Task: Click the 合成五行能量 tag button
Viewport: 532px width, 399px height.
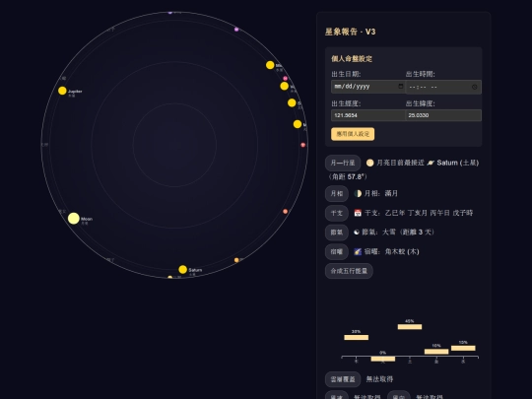Action: [x=349, y=271]
